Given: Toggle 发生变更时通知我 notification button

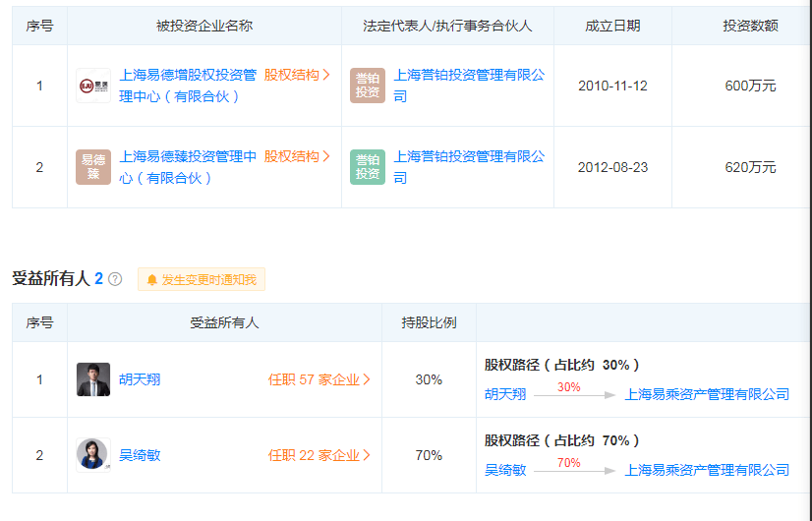Looking at the screenshot, I should (202, 280).
